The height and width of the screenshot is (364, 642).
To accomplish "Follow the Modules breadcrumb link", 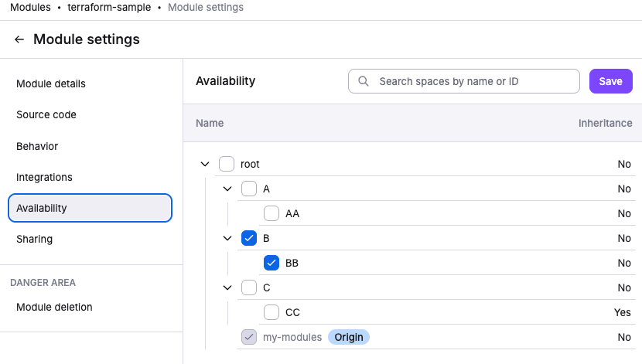I will tap(30, 7).
